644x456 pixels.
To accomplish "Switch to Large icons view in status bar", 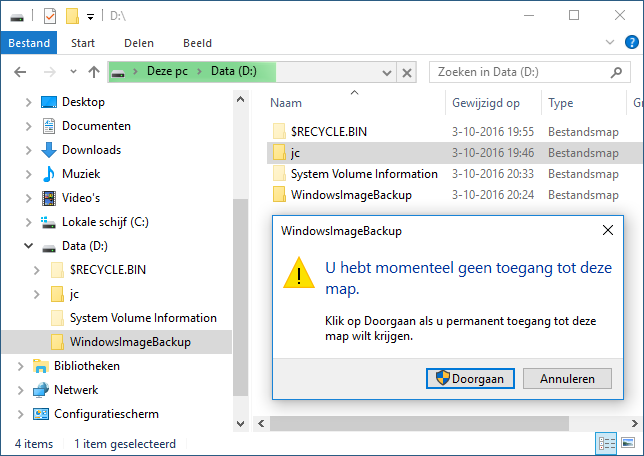I will (x=628, y=443).
